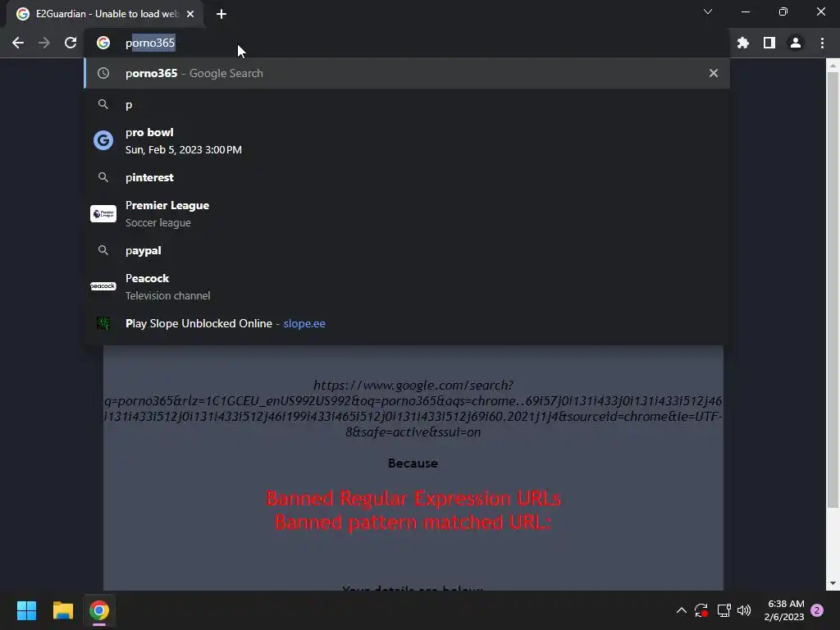Image resolution: width=840 pixels, height=630 pixels.
Task: Click magnifier icon beside pinterest
Action: (103, 177)
